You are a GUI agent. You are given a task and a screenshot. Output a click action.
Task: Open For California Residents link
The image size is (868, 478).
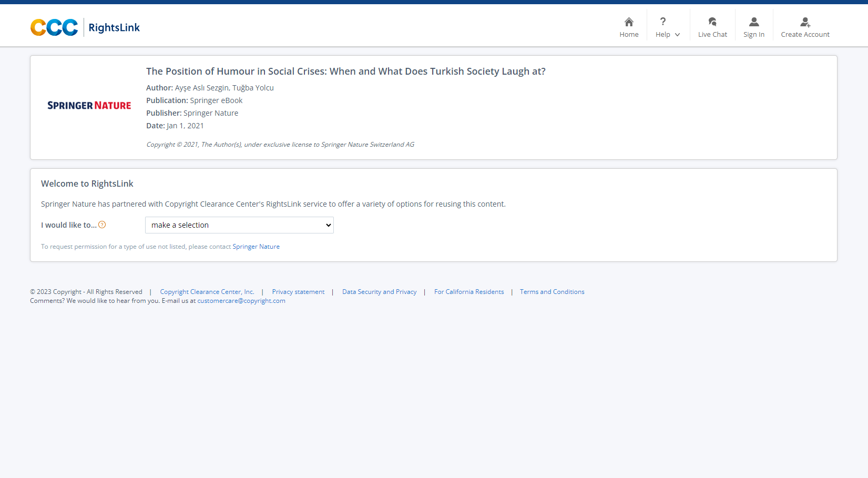(x=469, y=292)
